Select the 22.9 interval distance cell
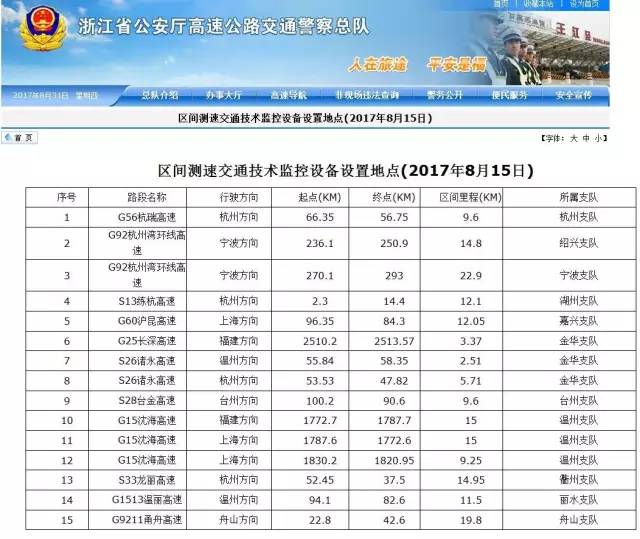 click(461, 276)
